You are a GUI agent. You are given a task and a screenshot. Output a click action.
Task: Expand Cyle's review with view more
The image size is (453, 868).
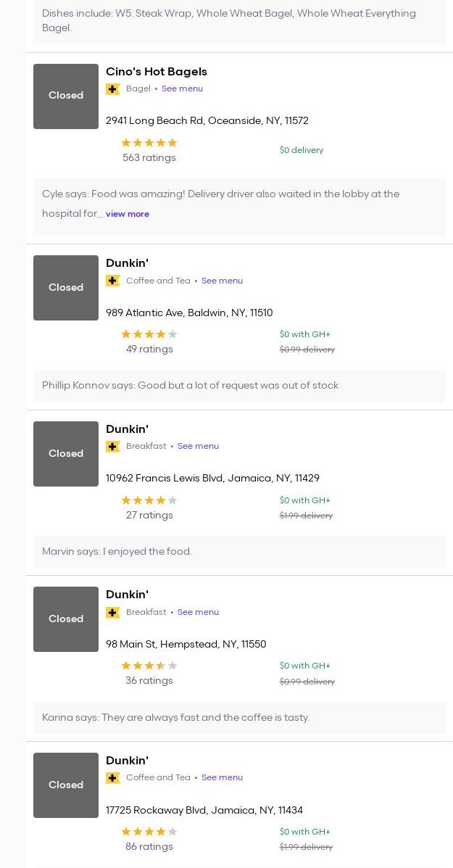click(128, 214)
